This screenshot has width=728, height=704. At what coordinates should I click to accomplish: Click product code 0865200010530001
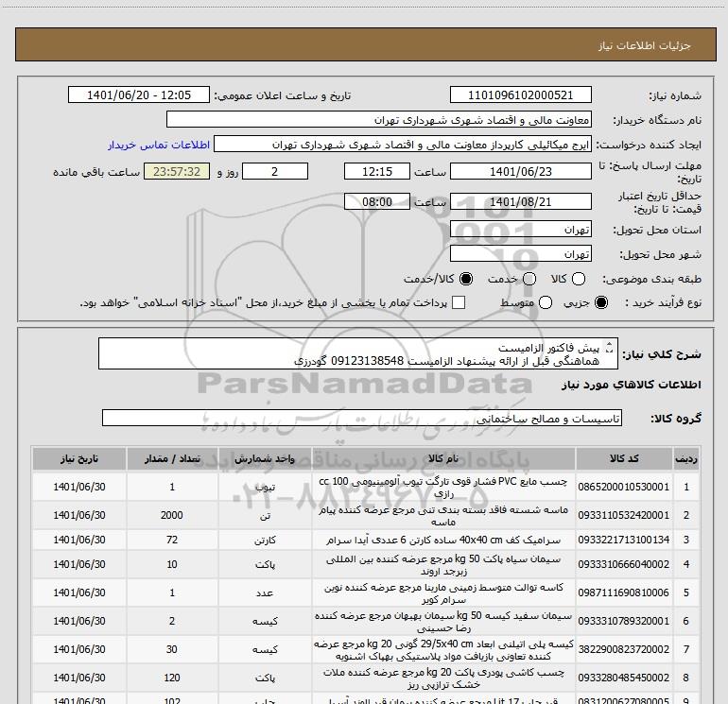coord(624,487)
